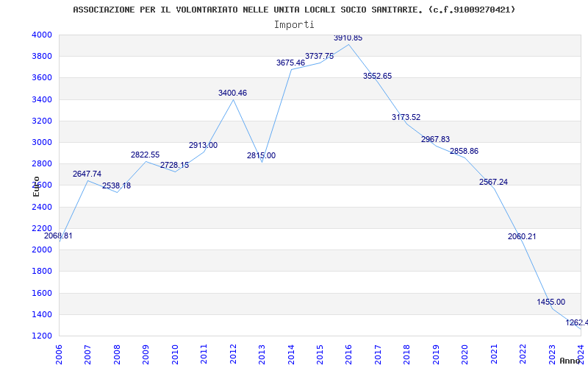Click the 2815.00 dip data label
This screenshot has height=368, width=588.
tap(262, 155)
